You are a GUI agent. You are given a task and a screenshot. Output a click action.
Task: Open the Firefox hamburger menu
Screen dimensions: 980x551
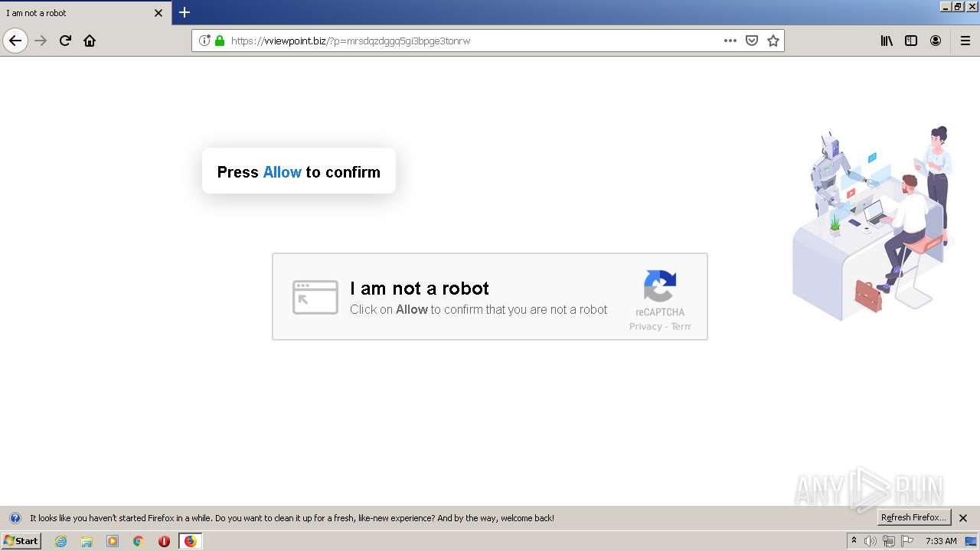(965, 41)
